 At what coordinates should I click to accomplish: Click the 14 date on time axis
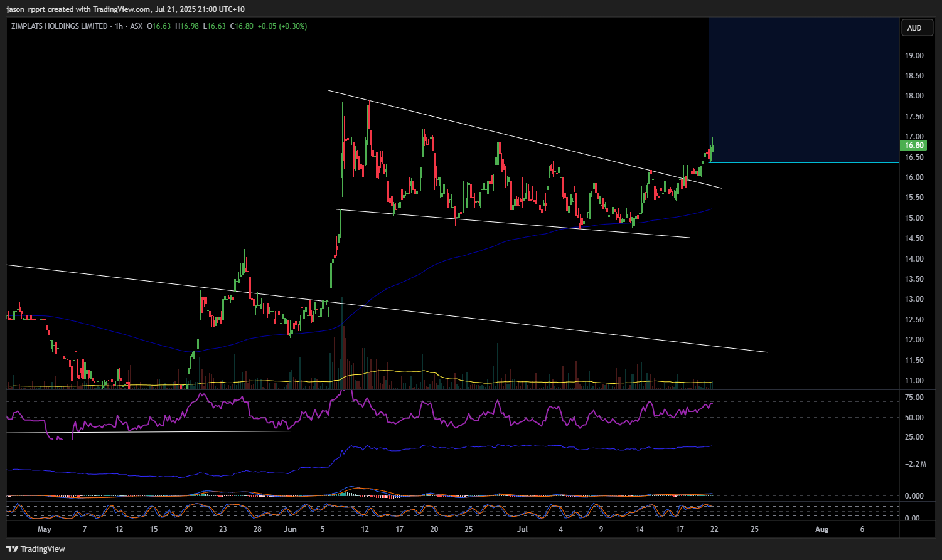640,529
